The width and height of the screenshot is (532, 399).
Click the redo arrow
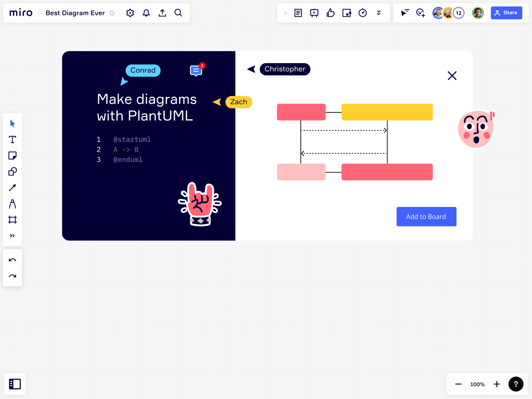(x=12, y=276)
